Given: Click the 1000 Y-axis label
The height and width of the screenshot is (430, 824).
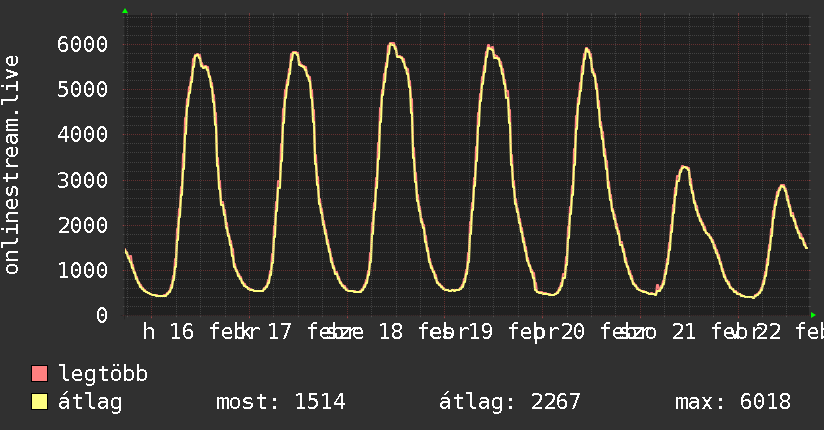Looking at the screenshot, I should click(83, 271).
